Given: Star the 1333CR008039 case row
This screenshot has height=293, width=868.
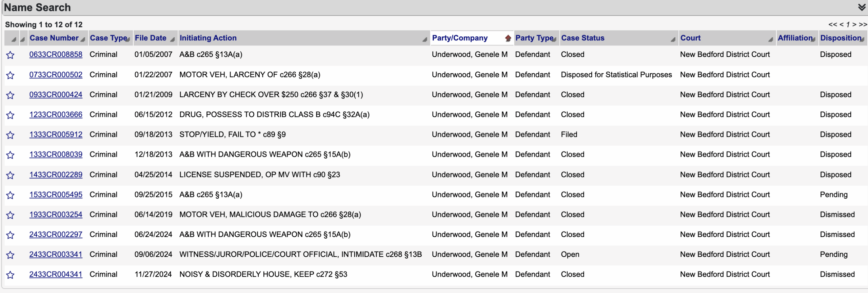Looking at the screenshot, I should click(x=11, y=155).
